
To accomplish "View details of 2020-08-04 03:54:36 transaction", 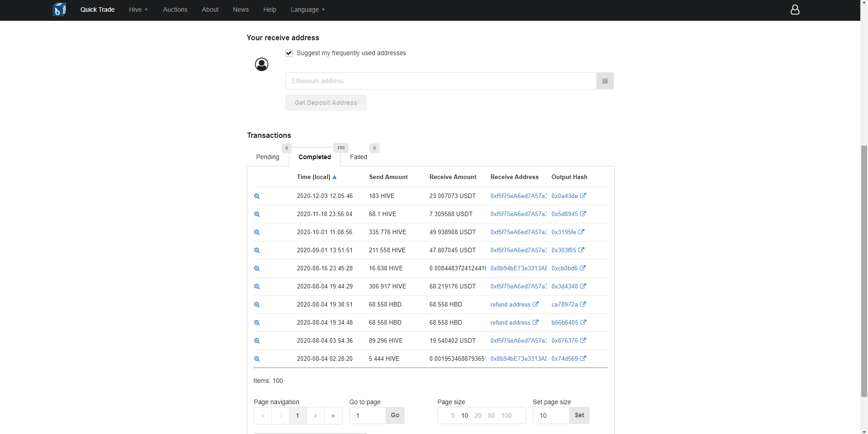I will pyautogui.click(x=257, y=341).
